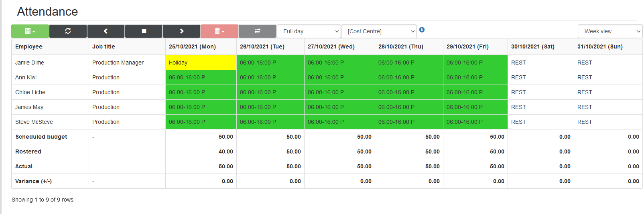
Task: Click the Rostered row label
Action: point(28,151)
